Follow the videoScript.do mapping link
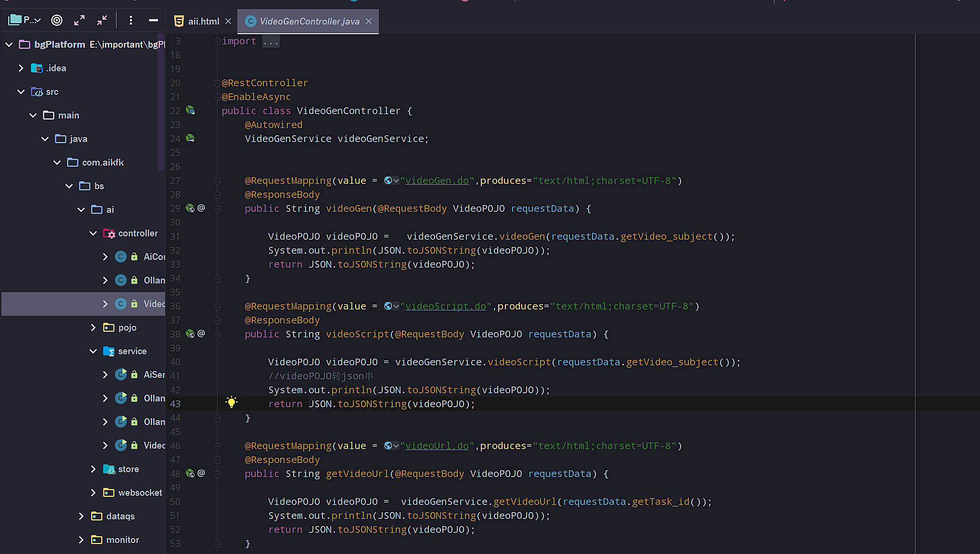The width and height of the screenshot is (980, 554). 446,306
